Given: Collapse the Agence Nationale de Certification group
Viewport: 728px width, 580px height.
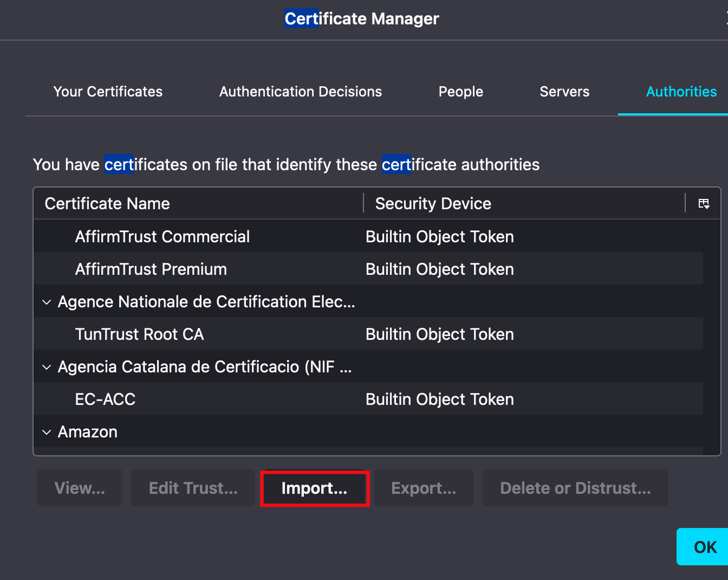Looking at the screenshot, I should point(47,302).
